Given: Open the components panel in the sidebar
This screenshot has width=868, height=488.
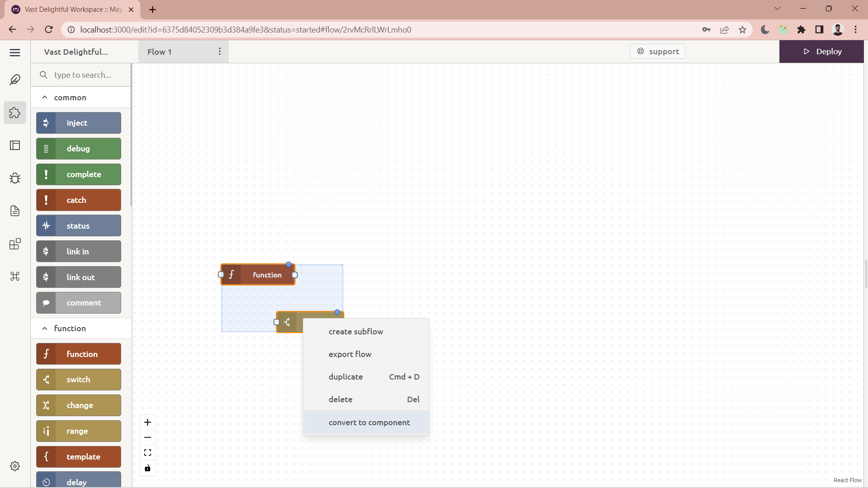Looking at the screenshot, I should click(x=15, y=244).
